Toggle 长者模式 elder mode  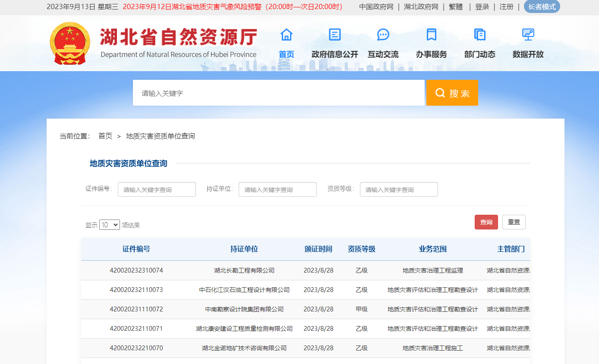[542, 7]
